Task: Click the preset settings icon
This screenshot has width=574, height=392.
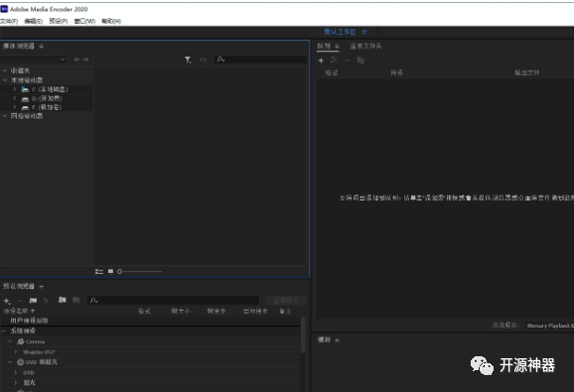Action: (x=46, y=301)
